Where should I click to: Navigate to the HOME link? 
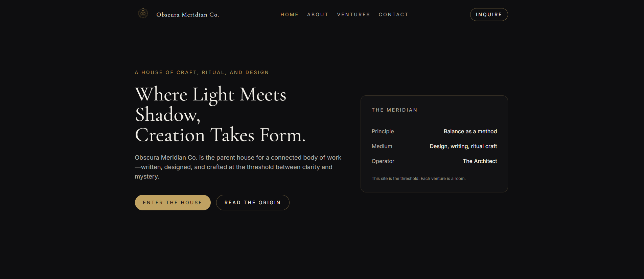[x=290, y=15]
